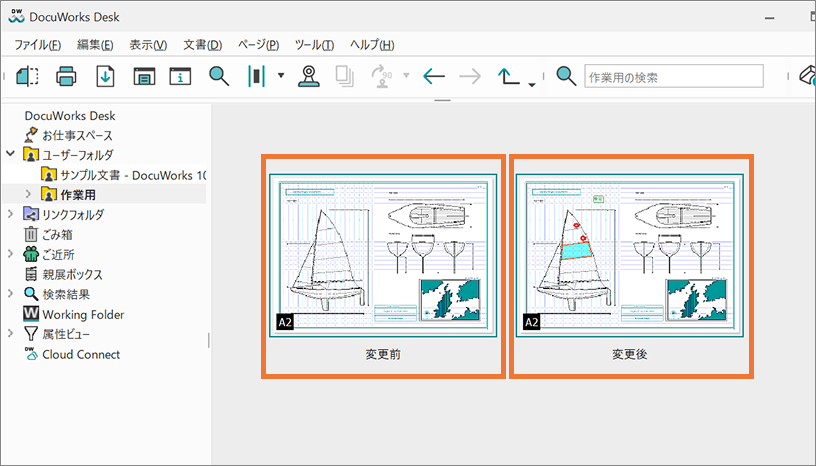Select 親展ボックス in the tree
The image size is (816, 466).
(x=72, y=274)
